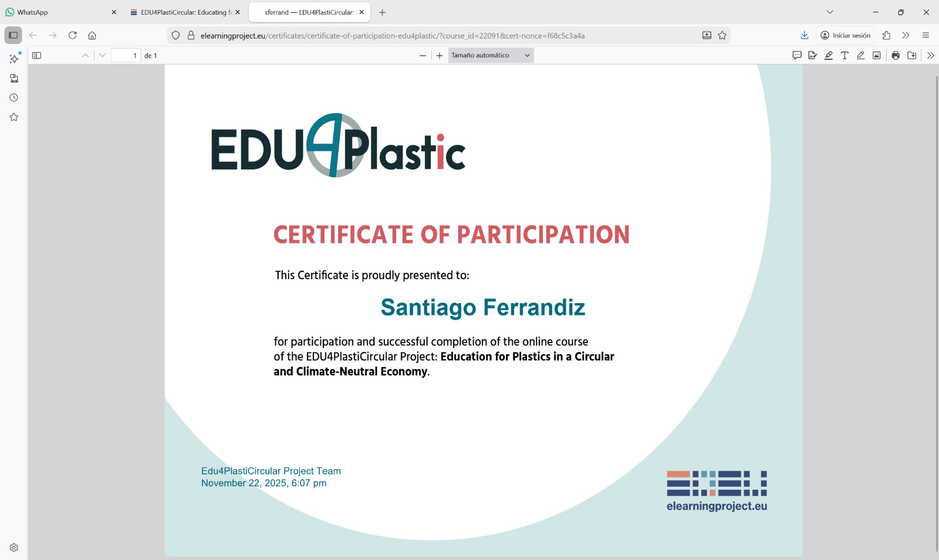Switch to the WhatsApp tab
This screenshot has height=560, width=939.
pos(59,12)
